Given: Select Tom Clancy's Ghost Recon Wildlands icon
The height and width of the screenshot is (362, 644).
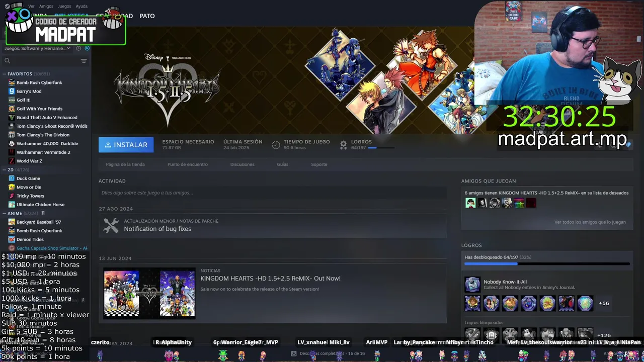Looking at the screenshot, I should (x=12, y=126).
